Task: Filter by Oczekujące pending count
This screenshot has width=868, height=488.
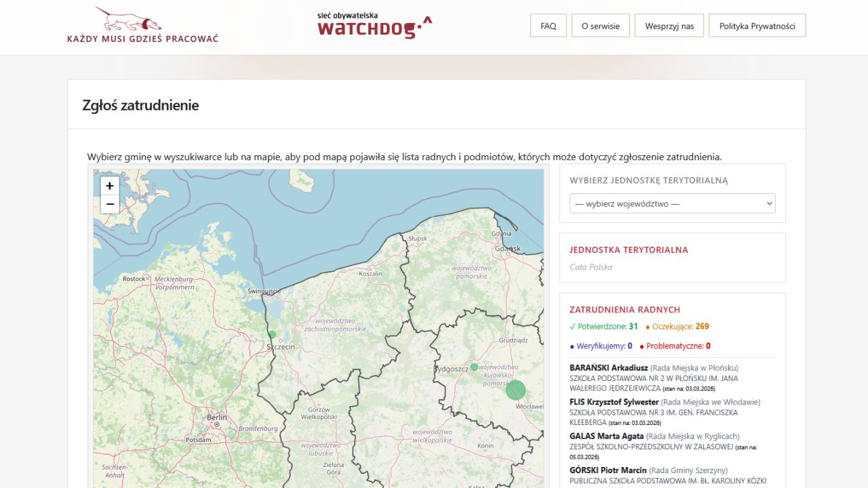Action: pos(677,327)
